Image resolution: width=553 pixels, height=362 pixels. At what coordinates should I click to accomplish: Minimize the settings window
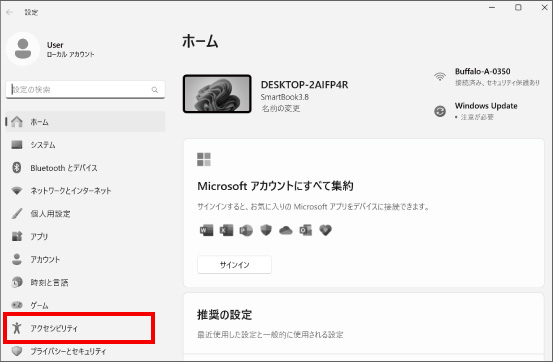pyautogui.click(x=492, y=7)
